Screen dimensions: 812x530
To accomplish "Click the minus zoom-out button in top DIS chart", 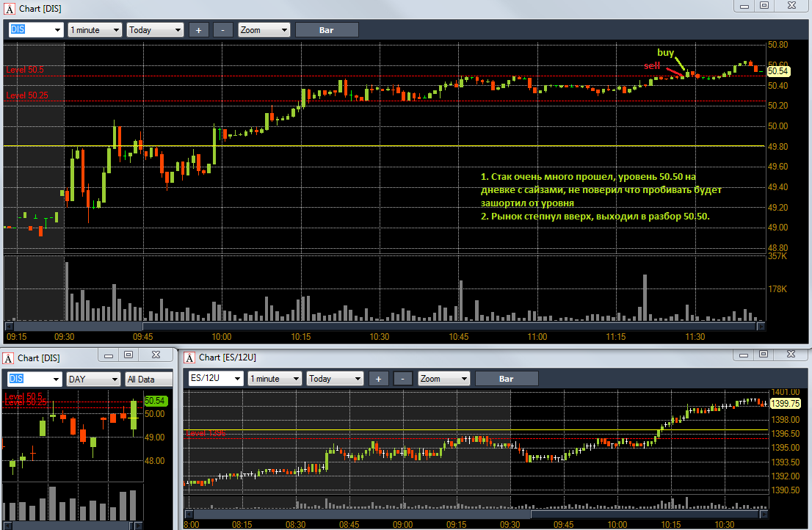I will (x=223, y=30).
